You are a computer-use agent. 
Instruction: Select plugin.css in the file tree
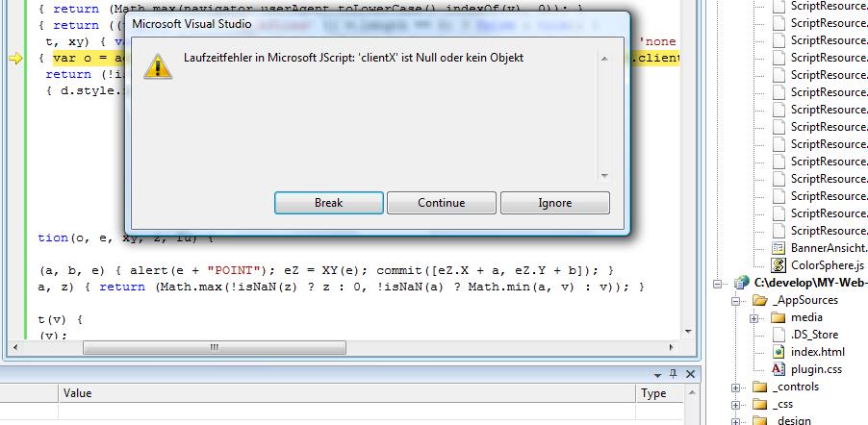click(815, 369)
